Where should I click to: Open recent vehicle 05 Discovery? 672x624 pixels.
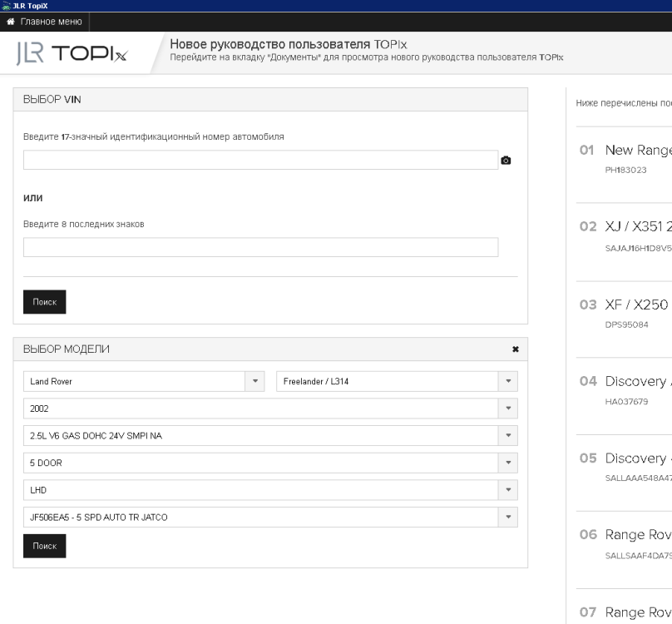coord(638,458)
